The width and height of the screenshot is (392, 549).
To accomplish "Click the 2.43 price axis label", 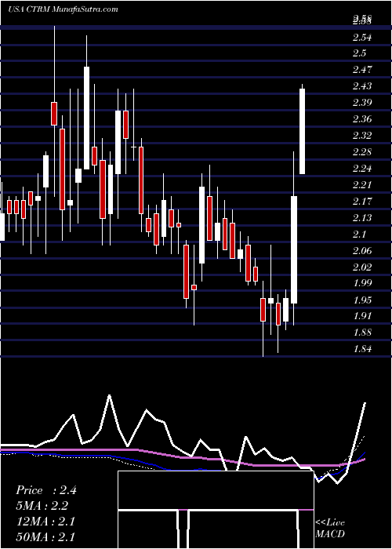I will pyautogui.click(x=362, y=86).
